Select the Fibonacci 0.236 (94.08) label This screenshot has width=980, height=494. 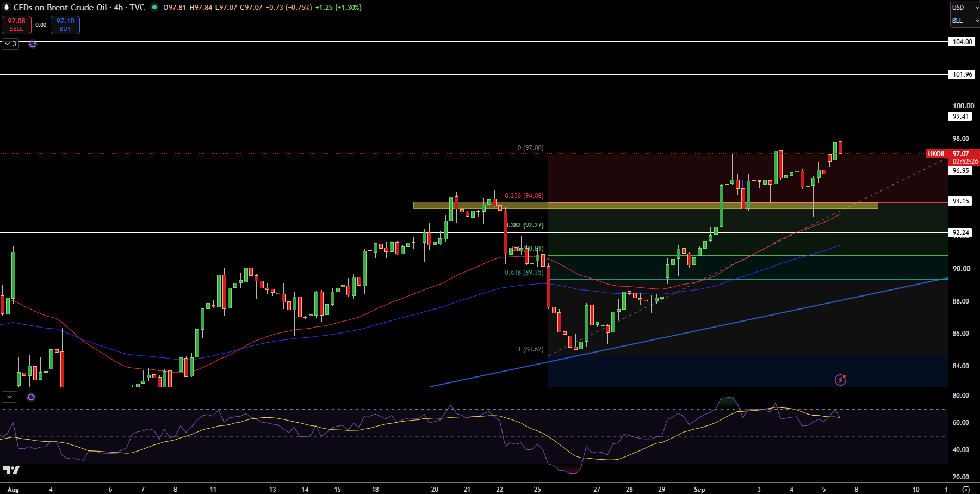(524, 196)
